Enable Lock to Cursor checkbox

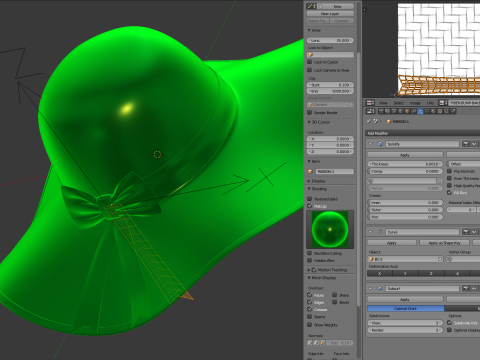310,62
